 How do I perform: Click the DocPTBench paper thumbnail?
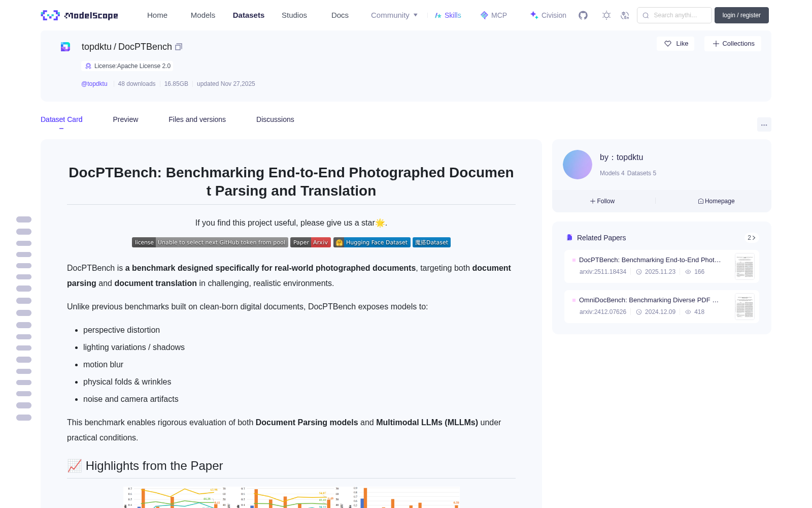click(745, 266)
